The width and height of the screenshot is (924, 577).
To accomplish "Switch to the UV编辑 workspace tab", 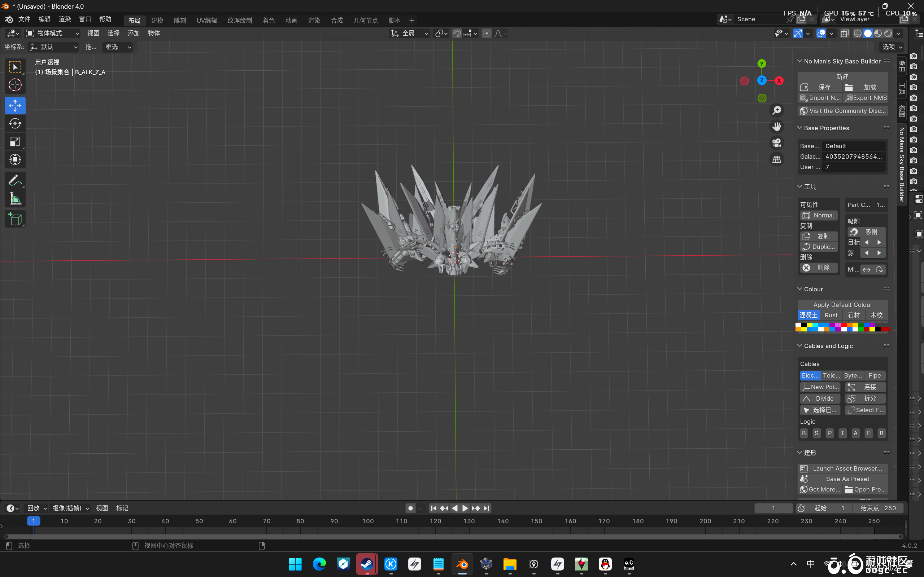I will [206, 21].
